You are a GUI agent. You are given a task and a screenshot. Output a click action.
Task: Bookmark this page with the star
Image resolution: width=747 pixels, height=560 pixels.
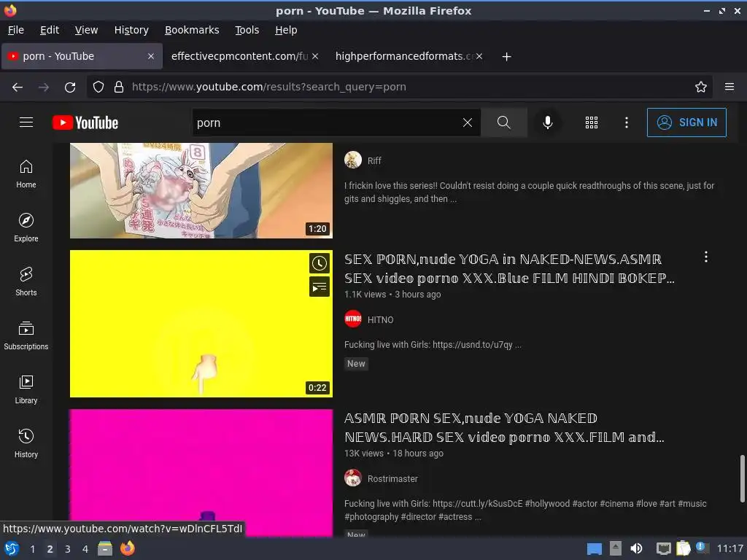(x=701, y=87)
